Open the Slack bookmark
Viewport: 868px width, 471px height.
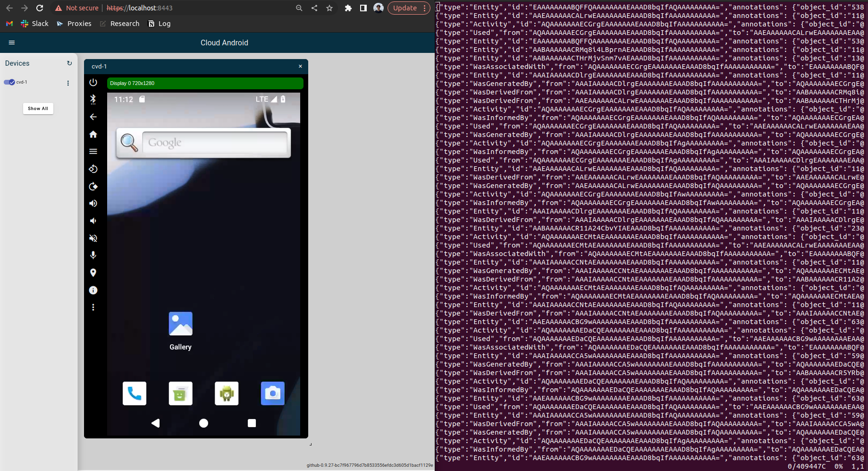click(x=35, y=24)
